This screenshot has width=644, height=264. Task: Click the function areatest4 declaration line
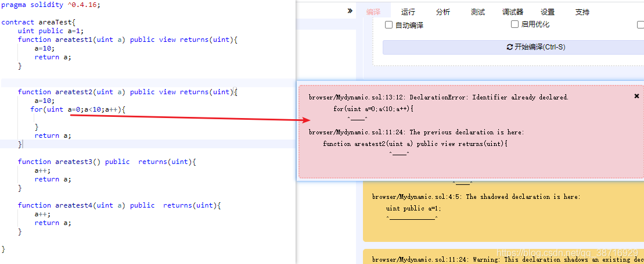(119, 205)
